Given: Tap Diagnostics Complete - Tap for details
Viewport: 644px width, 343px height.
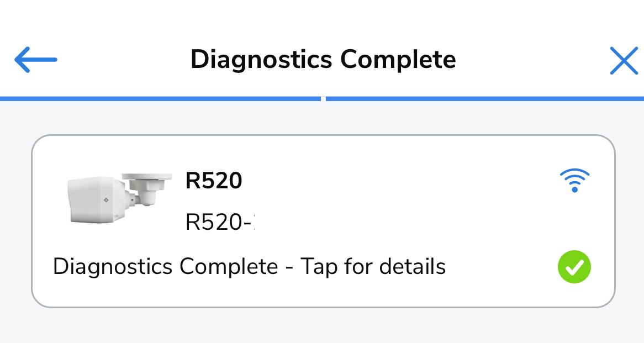Looking at the screenshot, I should 249,267.
